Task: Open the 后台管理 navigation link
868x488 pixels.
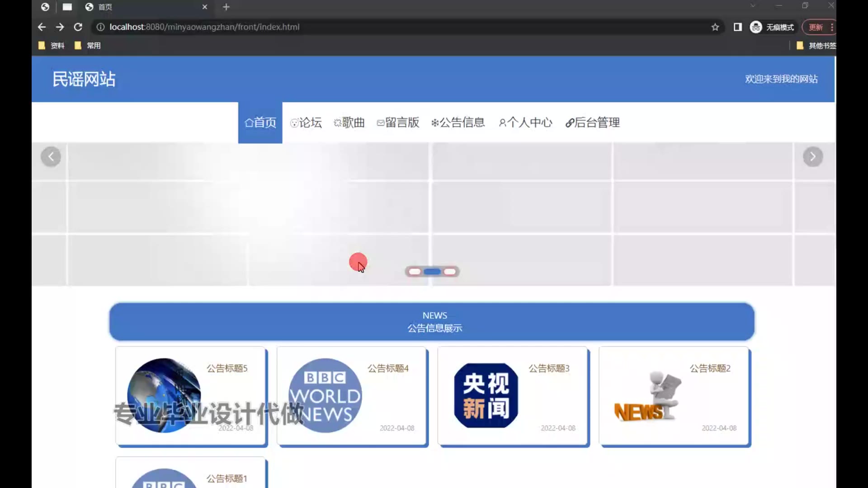Action: 592,122
